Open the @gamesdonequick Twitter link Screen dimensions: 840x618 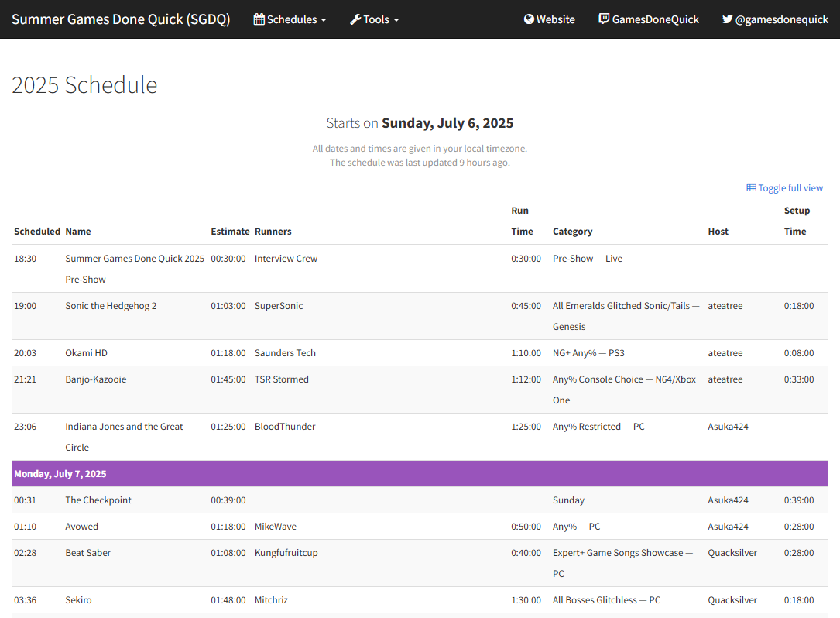click(775, 19)
